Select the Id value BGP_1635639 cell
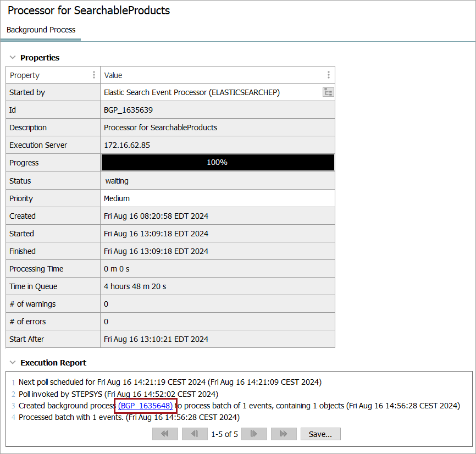476x454 pixels. [218, 110]
